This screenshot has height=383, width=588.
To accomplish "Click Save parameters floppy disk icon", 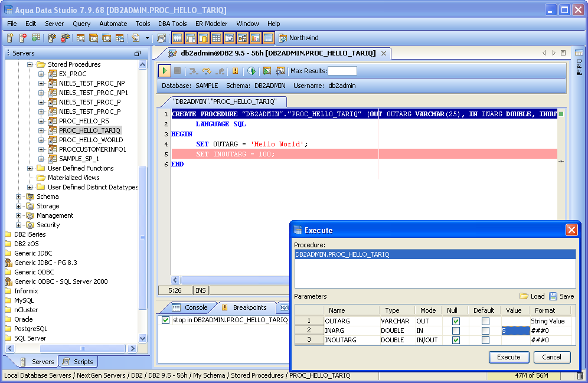I will tap(553, 296).
